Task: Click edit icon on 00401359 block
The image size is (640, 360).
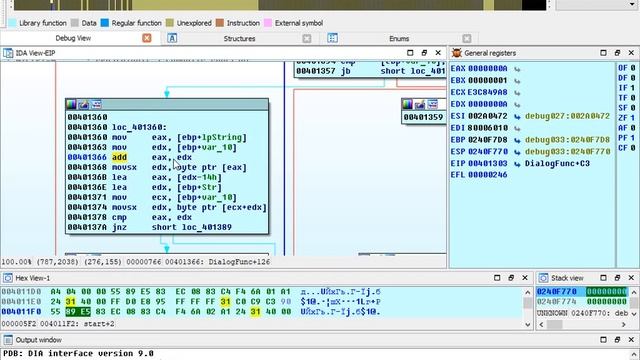Action: [x=420, y=104]
